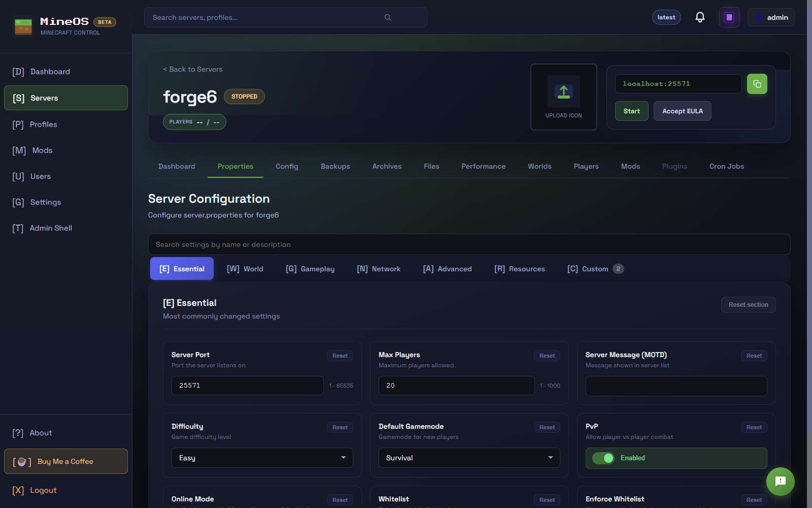Screen dimensions: 812x508
Task: Open the Admin Shell section
Action: click(x=50, y=228)
